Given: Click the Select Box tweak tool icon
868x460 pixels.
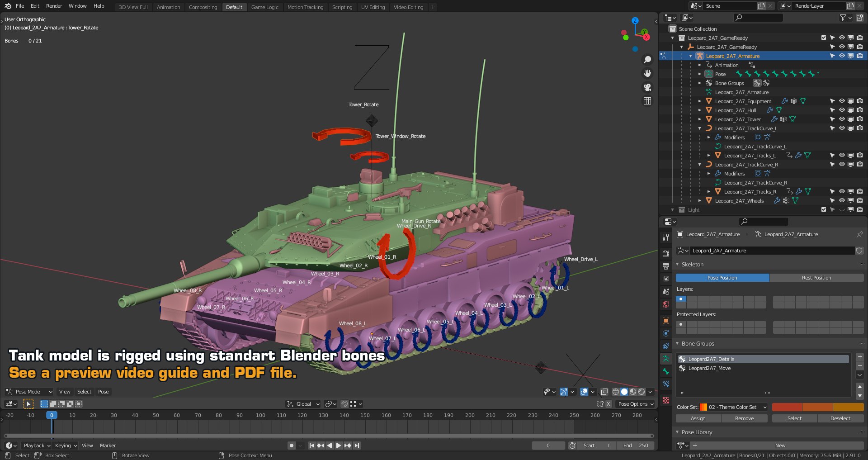Looking at the screenshot, I should pos(28,404).
